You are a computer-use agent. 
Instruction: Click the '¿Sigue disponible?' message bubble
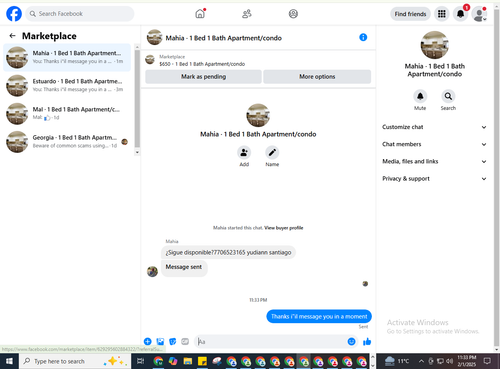pos(228,252)
